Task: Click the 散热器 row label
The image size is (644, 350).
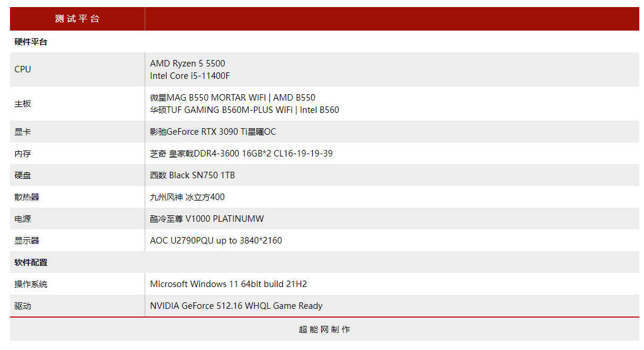Action: [x=26, y=197]
